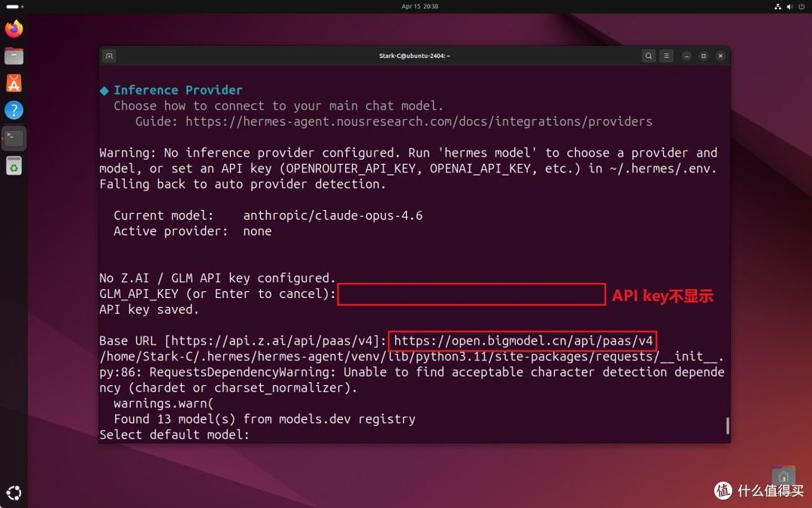Viewport: 812px width, 508px height.
Task: Click the 'Active provider: none' line
Action: coord(192,231)
